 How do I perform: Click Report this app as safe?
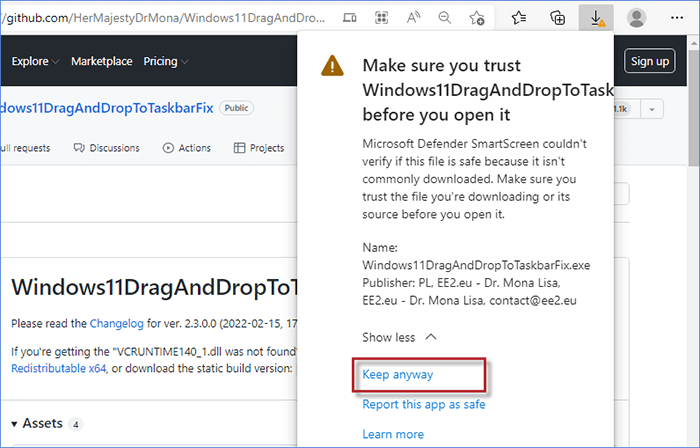click(x=424, y=404)
